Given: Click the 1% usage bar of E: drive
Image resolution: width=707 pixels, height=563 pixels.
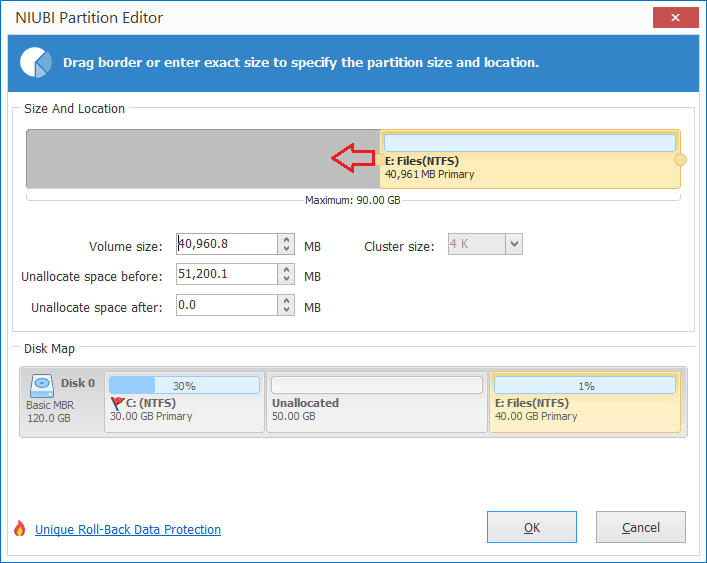Looking at the screenshot, I should coord(585,385).
